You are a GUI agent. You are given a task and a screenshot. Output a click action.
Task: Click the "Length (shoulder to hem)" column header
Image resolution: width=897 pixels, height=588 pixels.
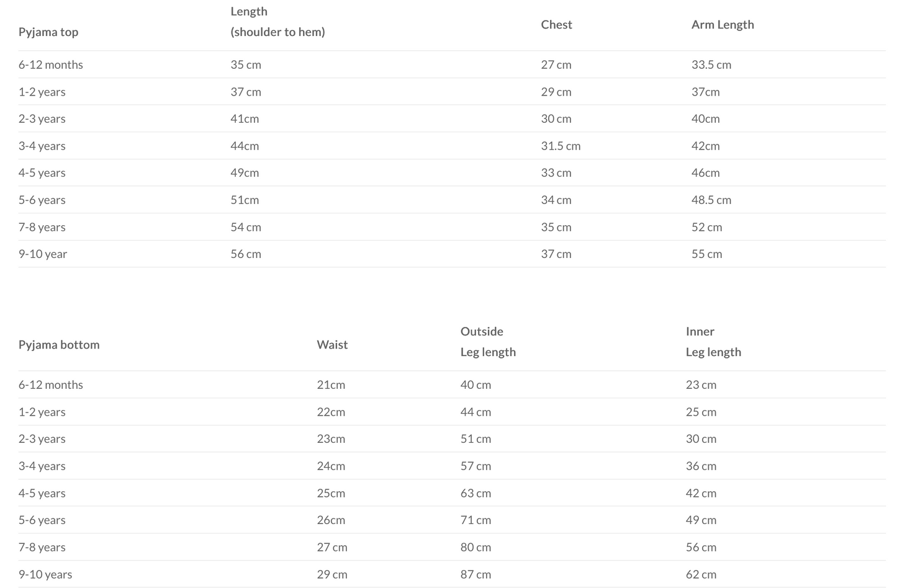[277, 22]
